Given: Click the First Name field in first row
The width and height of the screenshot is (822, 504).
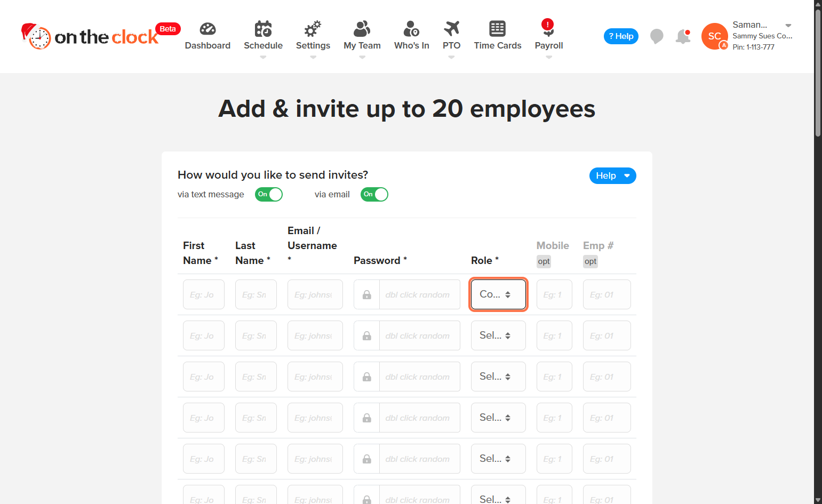Looking at the screenshot, I should click(203, 294).
